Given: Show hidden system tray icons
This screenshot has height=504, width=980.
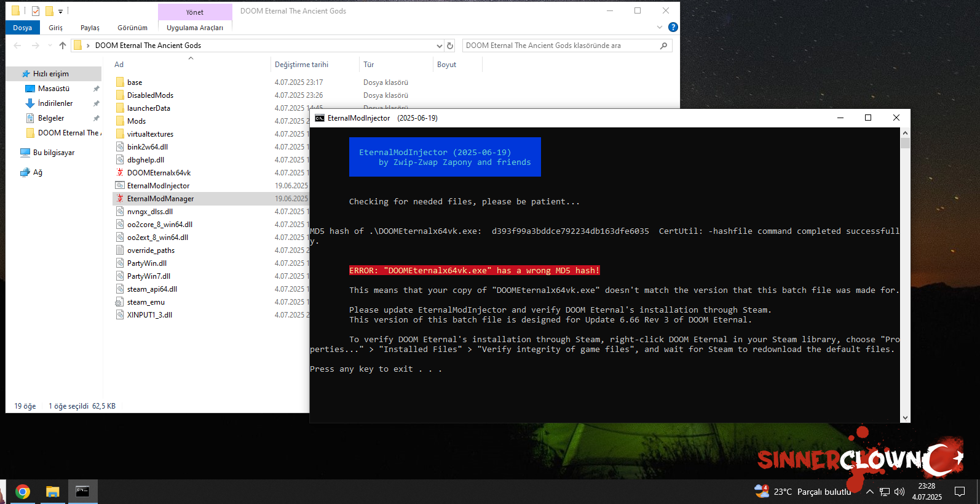Looking at the screenshot, I should (x=869, y=492).
